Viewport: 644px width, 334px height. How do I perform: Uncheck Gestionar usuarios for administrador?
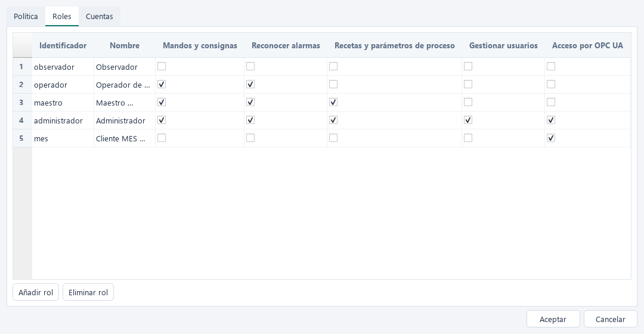pyautogui.click(x=468, y=120)
